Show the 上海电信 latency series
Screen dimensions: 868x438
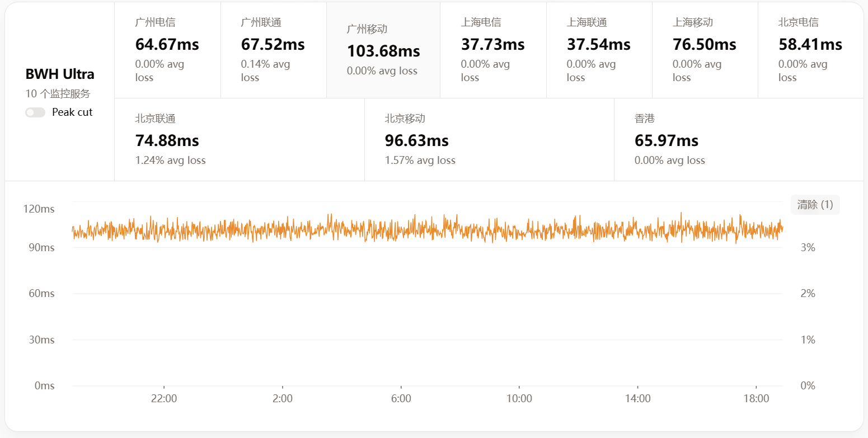point(492,50)
